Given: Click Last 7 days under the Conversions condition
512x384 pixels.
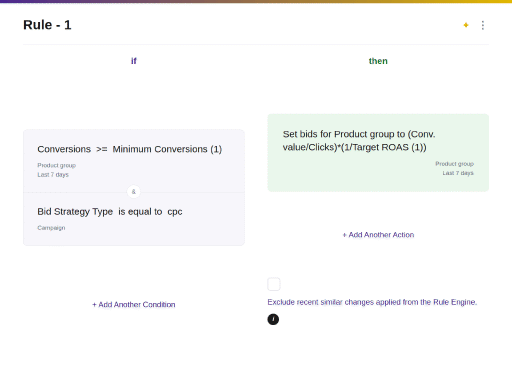Looking at the screenshot, I should tap(53, 175).
